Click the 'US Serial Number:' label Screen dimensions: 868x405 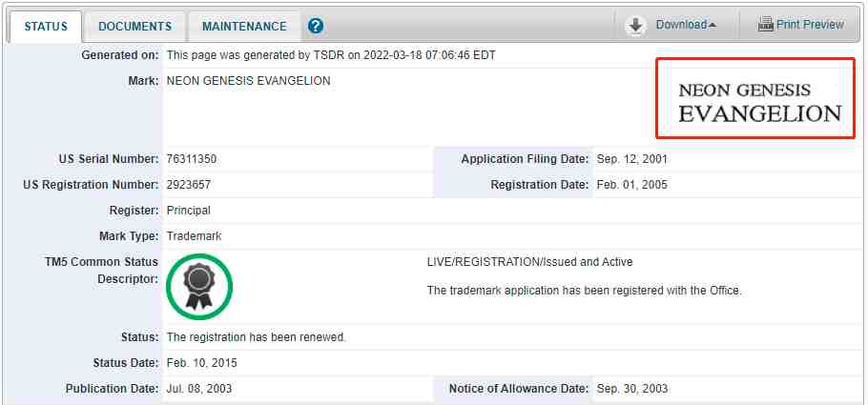pos(109,159)
